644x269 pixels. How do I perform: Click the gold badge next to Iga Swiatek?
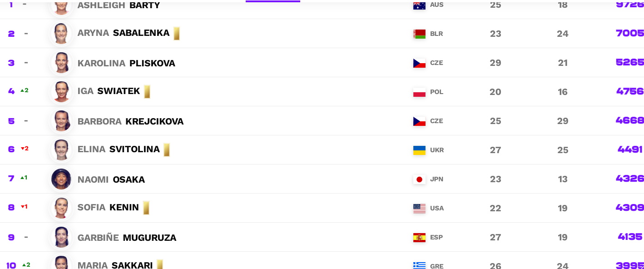pos(147,91)
